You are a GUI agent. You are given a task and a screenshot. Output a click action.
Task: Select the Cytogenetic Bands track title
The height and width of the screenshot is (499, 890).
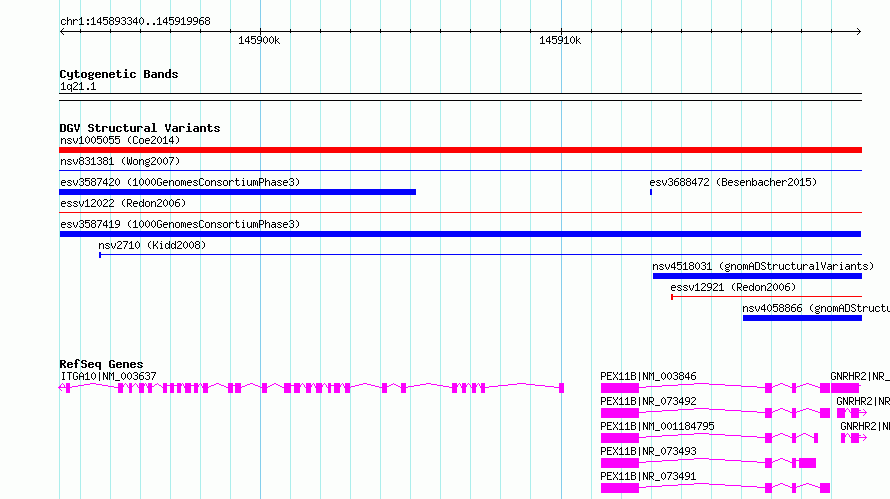click(x=119, y=74)
